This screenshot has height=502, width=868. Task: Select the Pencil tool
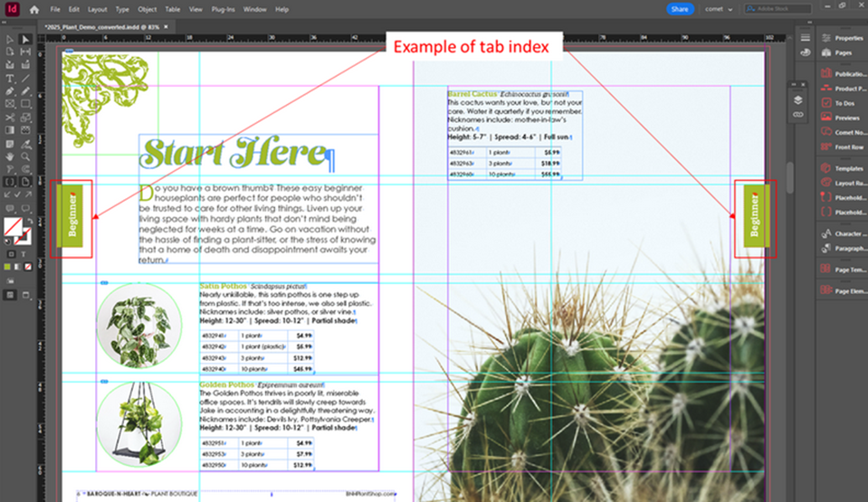(25, 91)
